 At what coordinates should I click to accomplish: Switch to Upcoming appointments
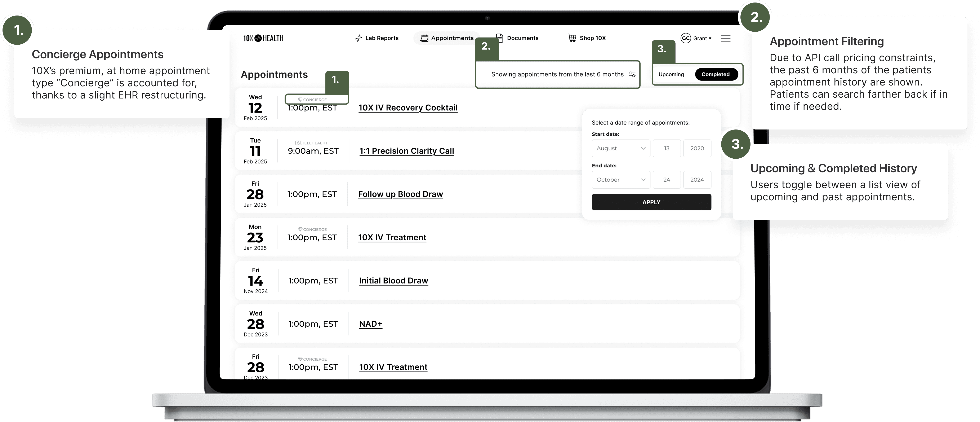[671, 74]
